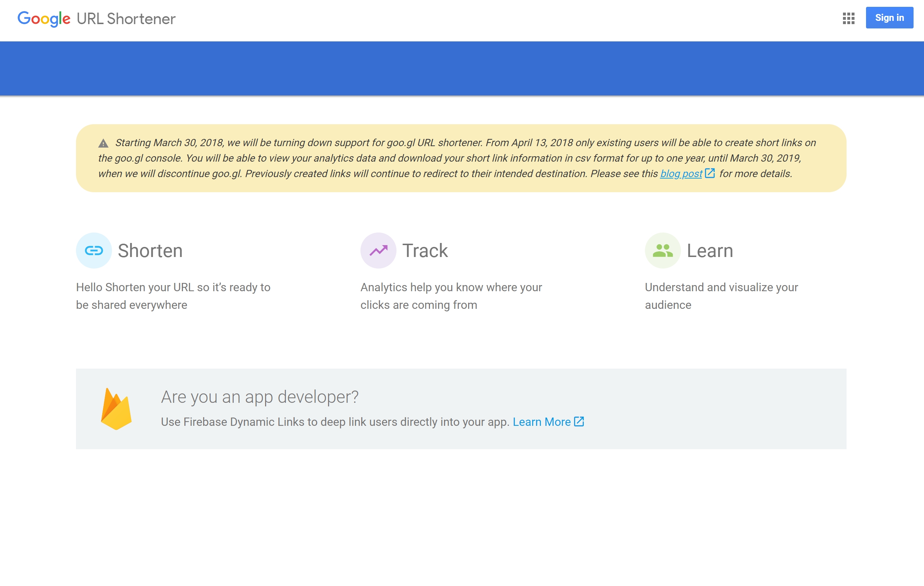Click the Shorten link icon
The height and width of the screenshot is (586, 924).
94,251
